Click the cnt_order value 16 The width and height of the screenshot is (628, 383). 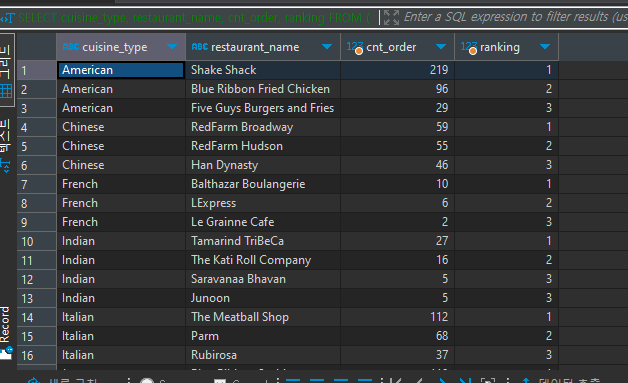point(397,260)
